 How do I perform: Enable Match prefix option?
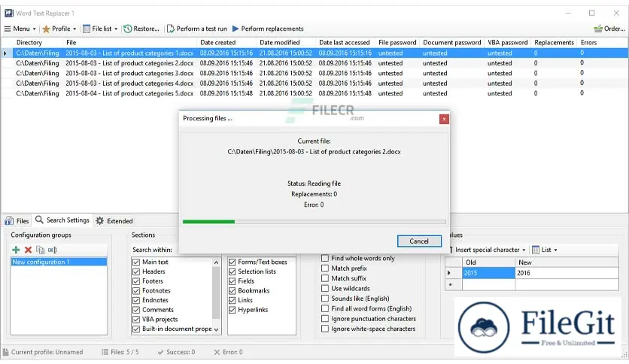[x=325, y=268]
